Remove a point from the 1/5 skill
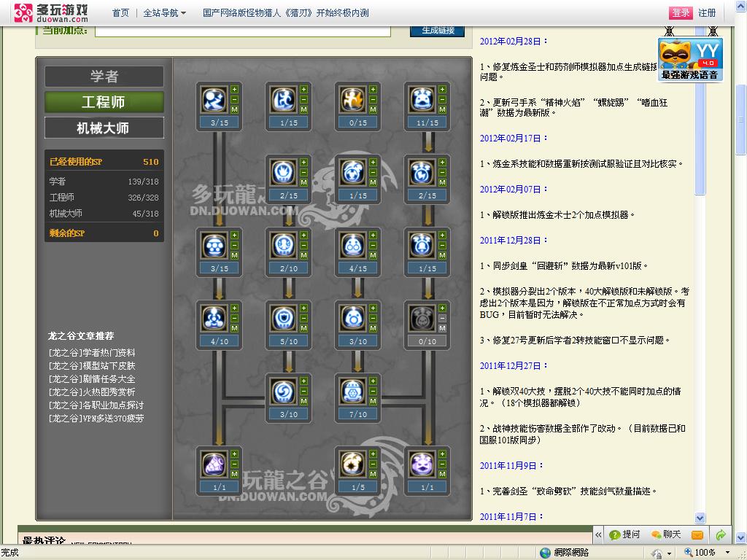The width and height of the screenshot is (747, 560). click(373, 464)
